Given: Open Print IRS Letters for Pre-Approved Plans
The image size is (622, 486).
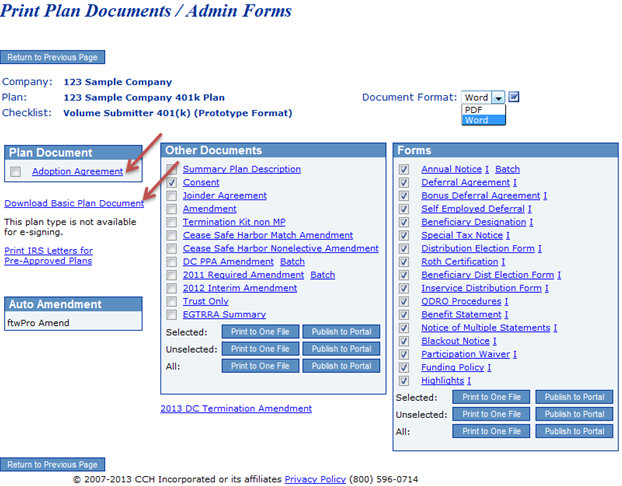Looking at the screenshot, I should (x=48, y=256).
